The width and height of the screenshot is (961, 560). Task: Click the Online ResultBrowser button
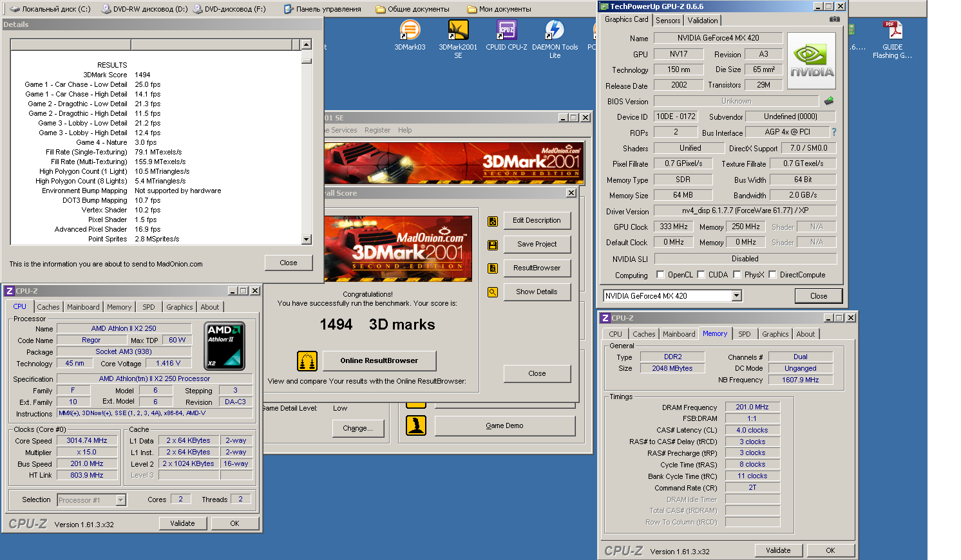click(379, 361)
